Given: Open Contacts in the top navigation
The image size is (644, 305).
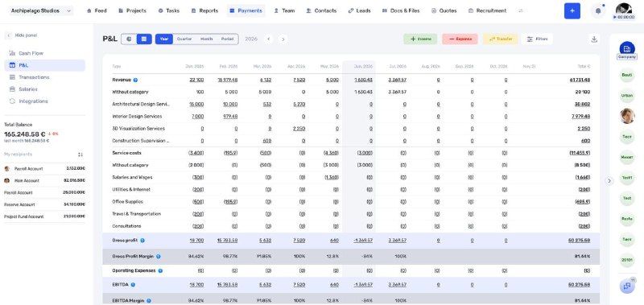Looking at the screenshot, I should (321, 10).
